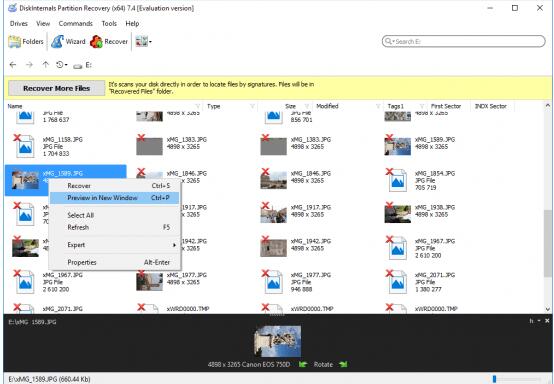
Task: Click the E:\xMG_1589.JPG preview path label
Action: click(x=32, y=322)
